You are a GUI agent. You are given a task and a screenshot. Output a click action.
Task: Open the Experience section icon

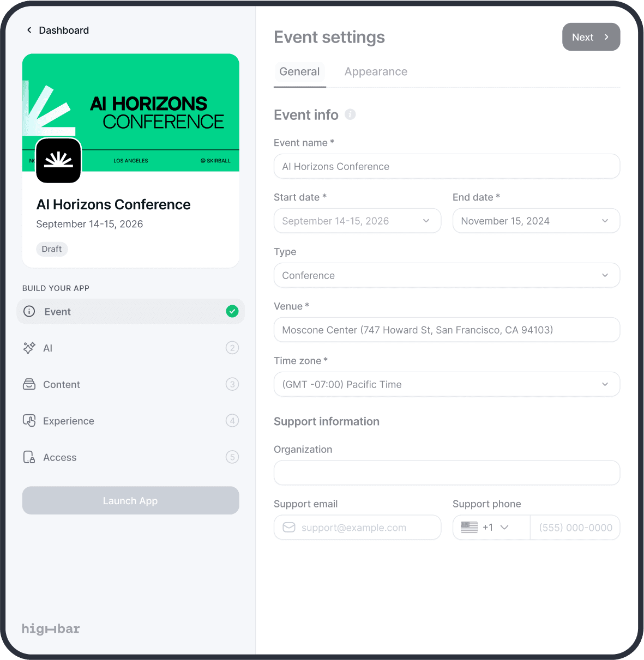(29, 420)
